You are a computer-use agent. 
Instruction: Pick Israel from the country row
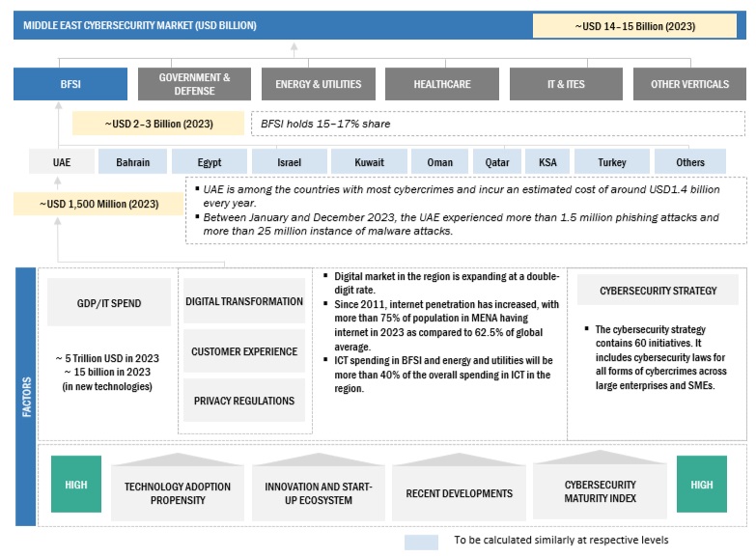point(289,161)
